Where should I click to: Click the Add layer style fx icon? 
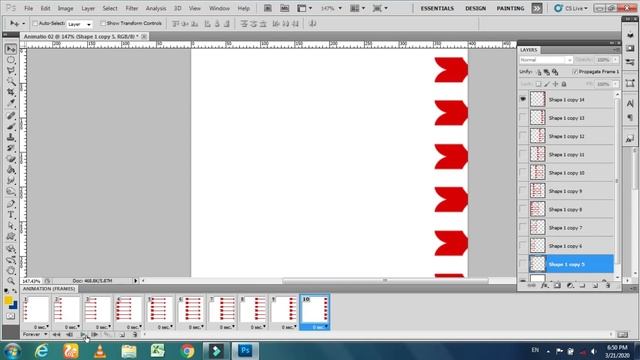point(544,286)
